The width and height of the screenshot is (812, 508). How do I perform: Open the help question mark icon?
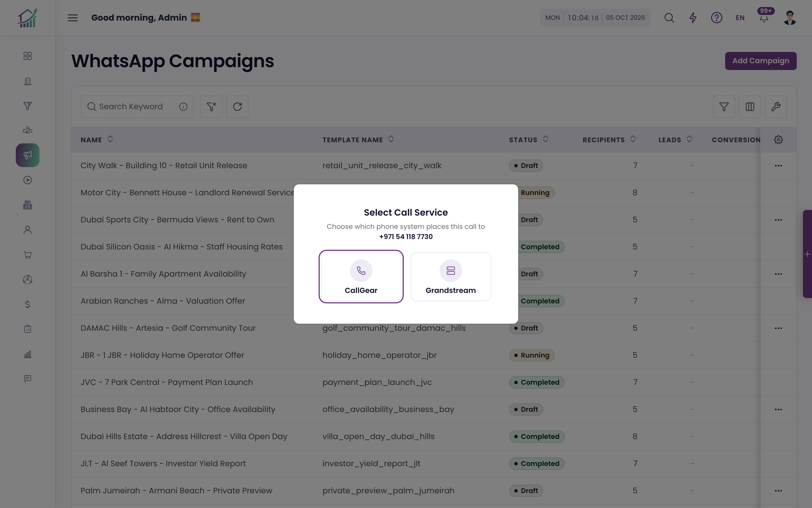point(716,18)
